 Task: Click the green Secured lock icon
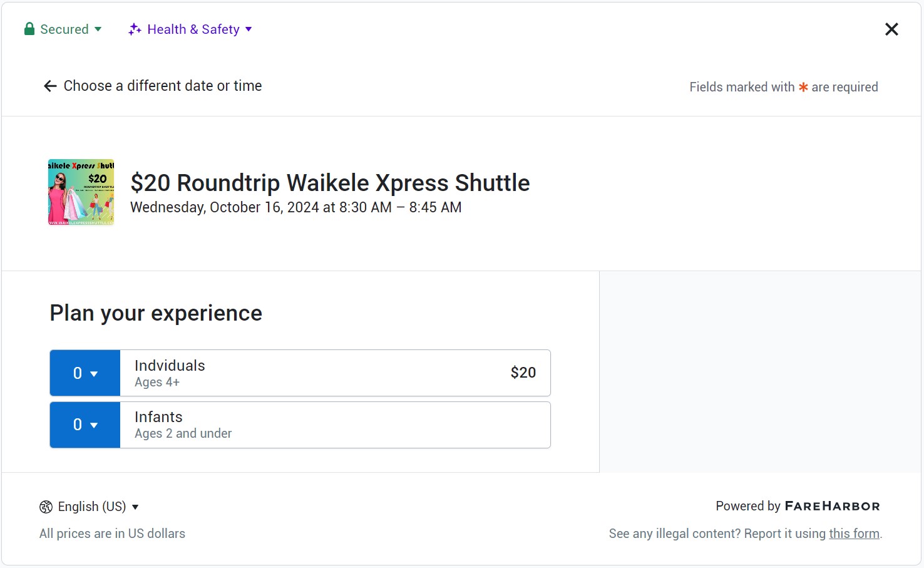29,29
